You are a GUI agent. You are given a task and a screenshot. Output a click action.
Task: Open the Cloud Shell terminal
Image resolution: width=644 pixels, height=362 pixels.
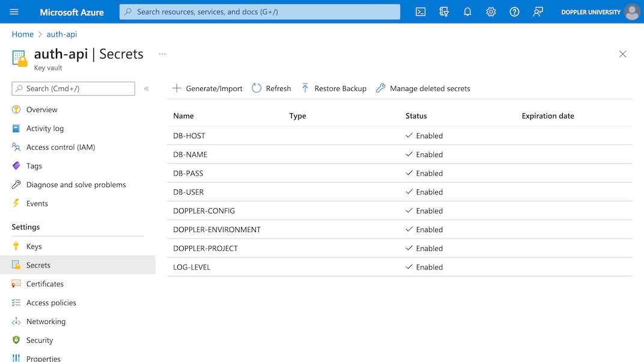point(420,11)
